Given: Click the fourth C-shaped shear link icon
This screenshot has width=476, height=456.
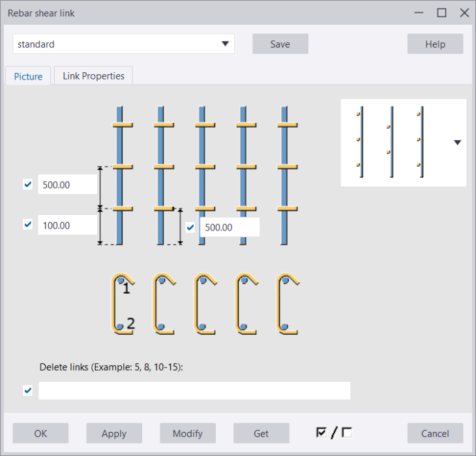Looking at the screenshot, I should pyautogui.click(x=246, y=304).
